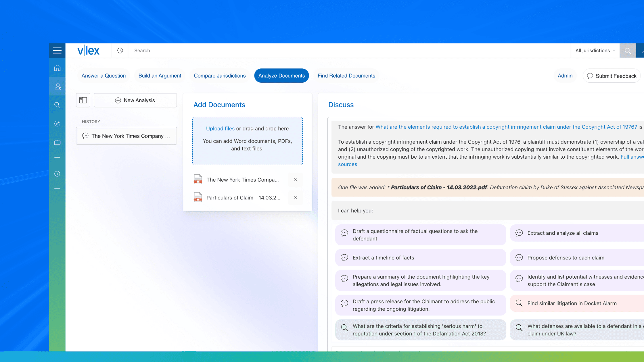Click the sources link
Image resolution: width=644 pixels, height=362 pixels.
pyautogui.click(x=347, y=164)
